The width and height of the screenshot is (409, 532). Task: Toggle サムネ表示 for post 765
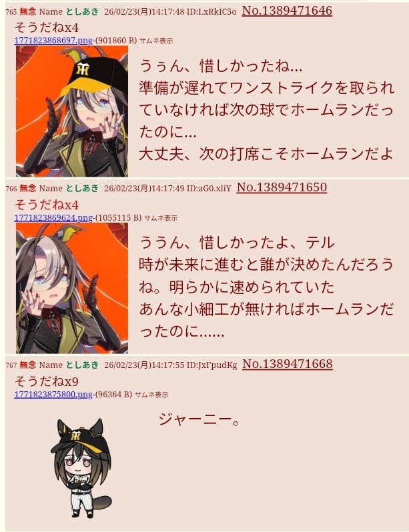coord(156,41)
